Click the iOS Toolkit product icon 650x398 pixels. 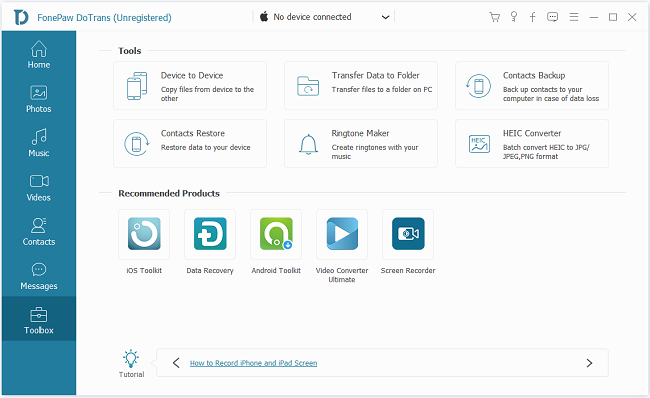[144, 234]
